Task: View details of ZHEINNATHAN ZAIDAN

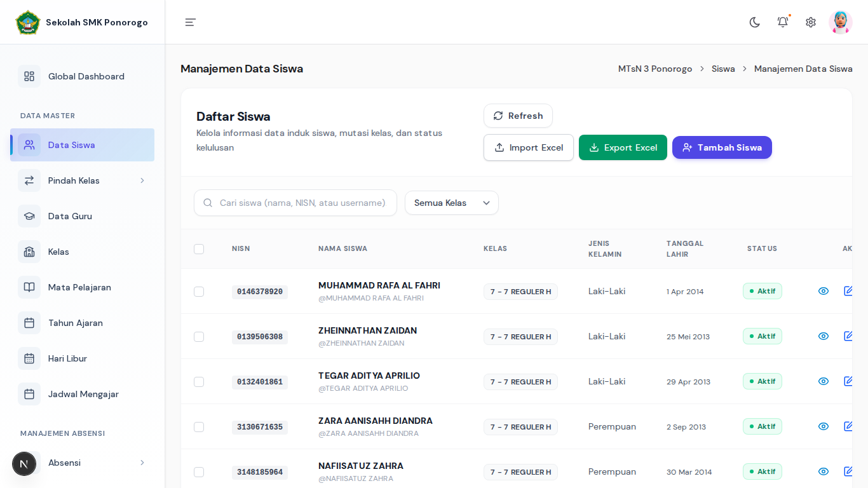Action: click(x=824, y=336)
